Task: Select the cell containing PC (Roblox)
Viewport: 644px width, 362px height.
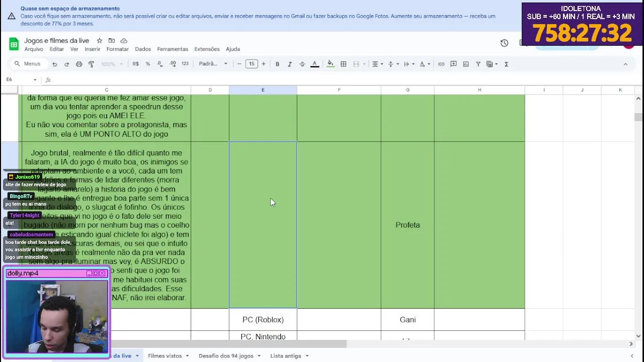Action: click(263, 319)
